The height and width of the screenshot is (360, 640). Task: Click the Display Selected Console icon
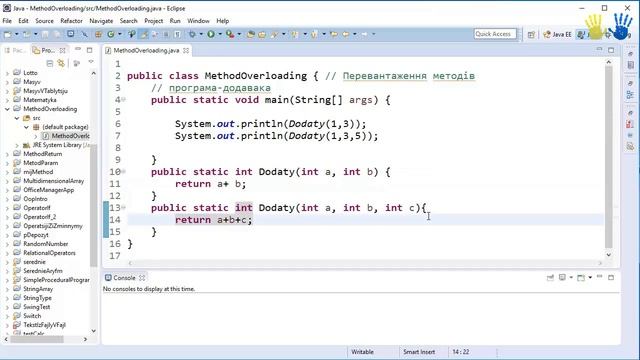562,278
